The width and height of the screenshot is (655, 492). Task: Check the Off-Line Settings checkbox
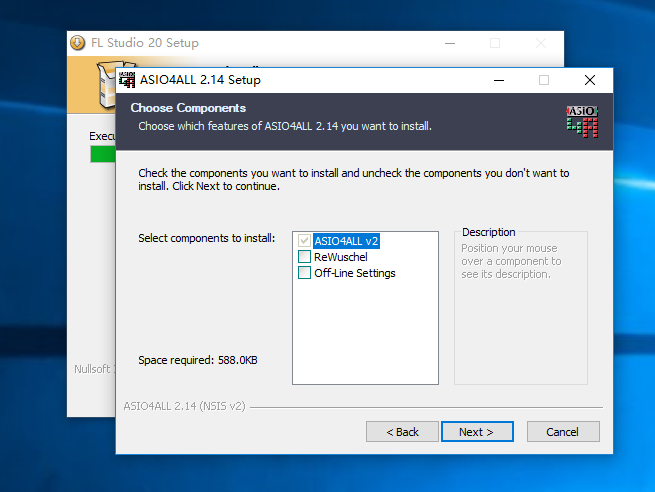(x=304, y=273)
